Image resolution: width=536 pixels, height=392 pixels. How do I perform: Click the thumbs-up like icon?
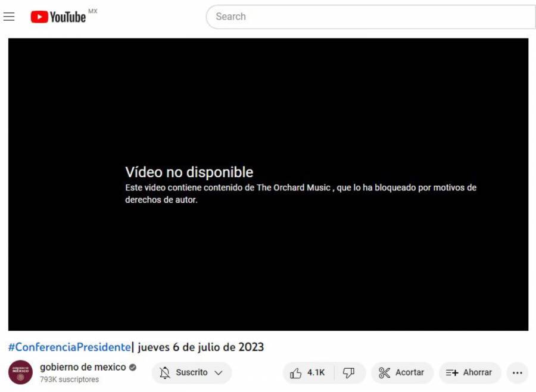[295, 373]
